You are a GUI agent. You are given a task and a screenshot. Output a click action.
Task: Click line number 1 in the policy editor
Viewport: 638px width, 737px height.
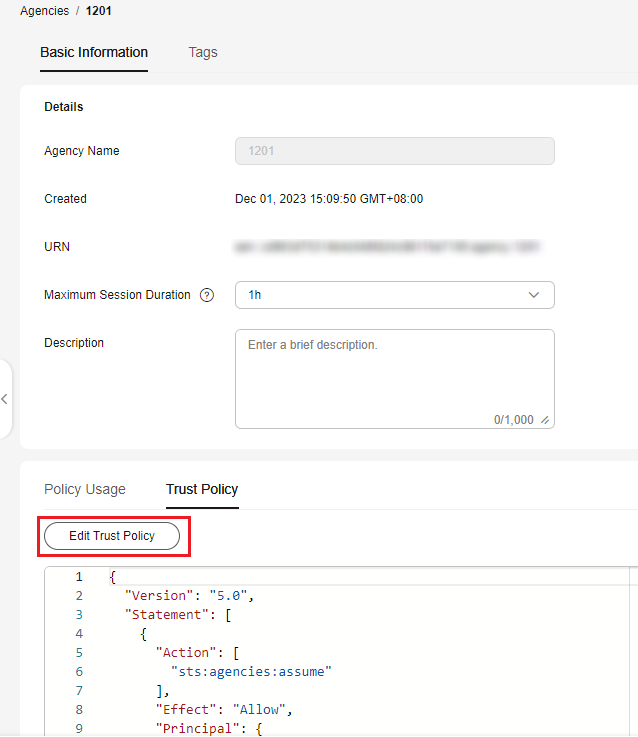[79, 577]
